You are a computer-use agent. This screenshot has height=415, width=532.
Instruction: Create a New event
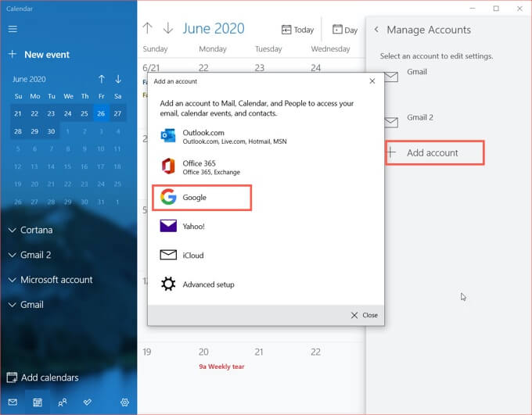39,54
